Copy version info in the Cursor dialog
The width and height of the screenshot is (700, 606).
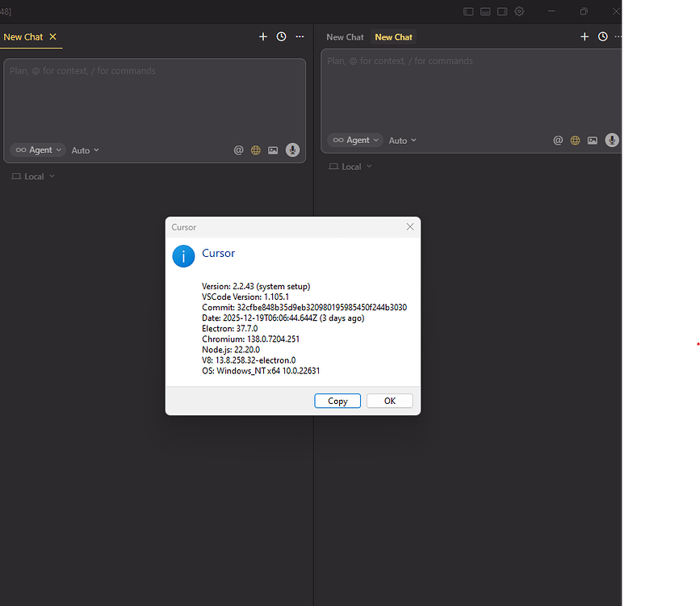tap(337, 401)
